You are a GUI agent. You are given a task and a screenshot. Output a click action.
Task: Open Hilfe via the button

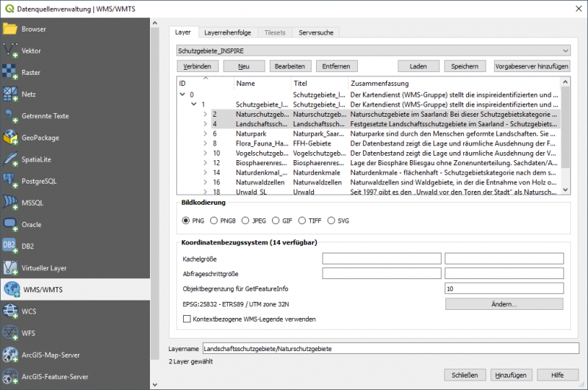pyautogui.click(x=558, y=375)
